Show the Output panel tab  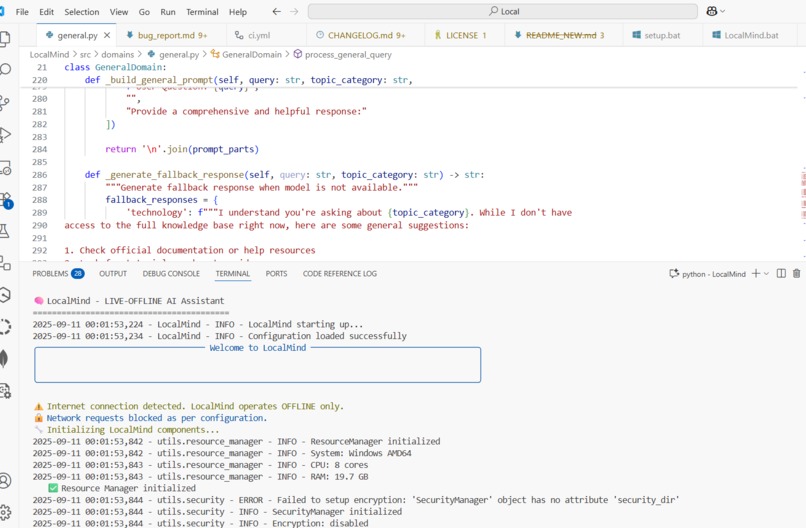tap(113, 274)
